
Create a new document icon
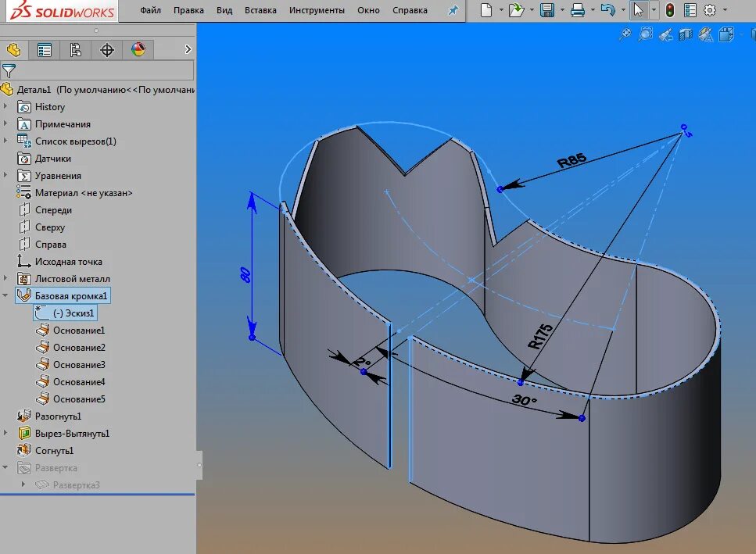(x=486, y=9)
